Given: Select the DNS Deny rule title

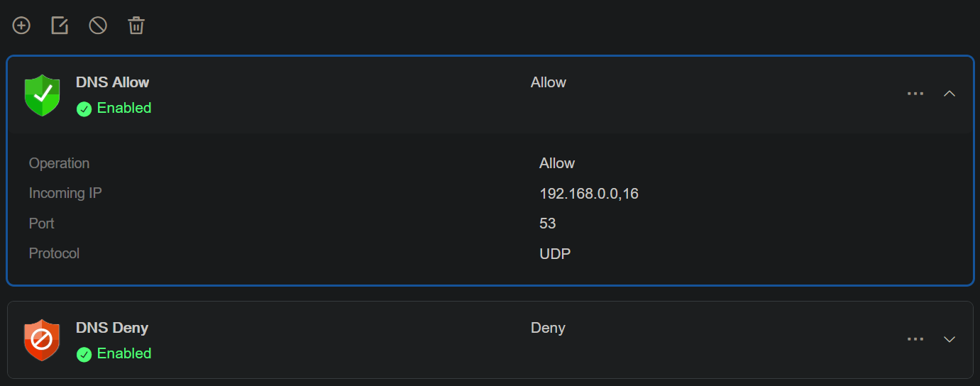Looking at the screenshot, I should (x=112, y=328).
